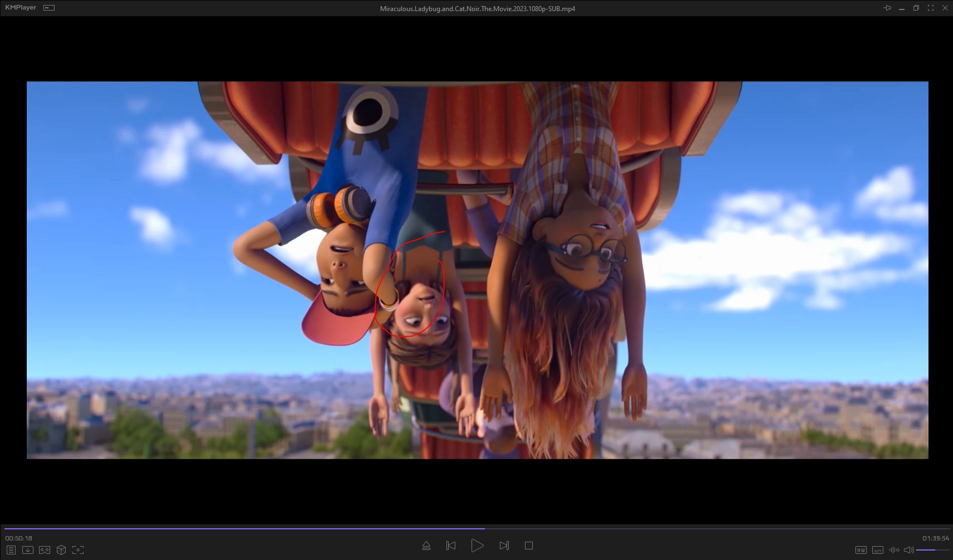The height and width of the screenshot is (560, 953).
Task: Enter fullscreen mode from the title bar
Action: pos(930,8)
